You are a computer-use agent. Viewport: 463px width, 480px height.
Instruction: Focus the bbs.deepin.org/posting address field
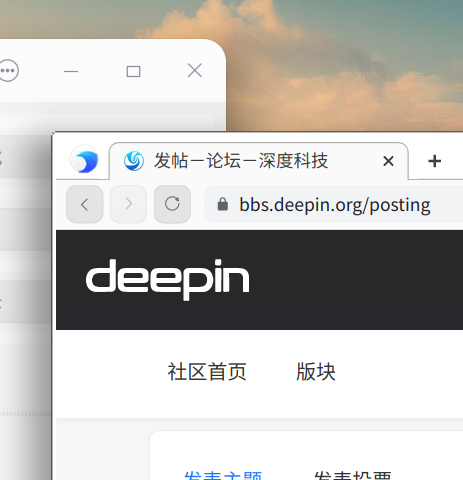pos(334,204)
